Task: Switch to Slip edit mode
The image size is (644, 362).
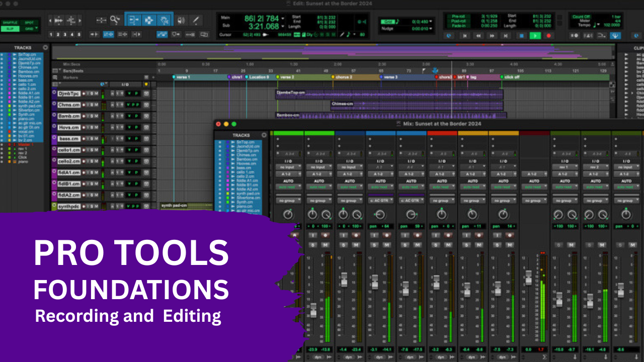Action: coord(10,27)
